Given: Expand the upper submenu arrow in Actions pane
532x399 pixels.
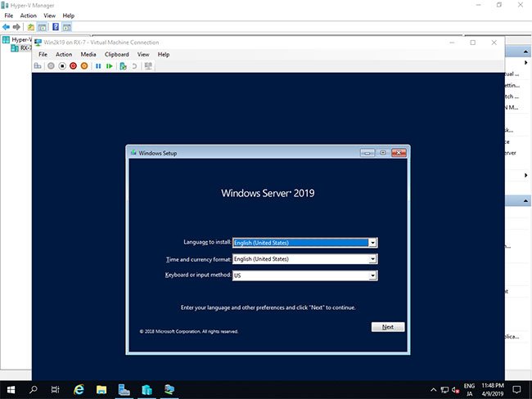Looking at the screenshot, I should pyautogui.click(x=526, y=63).
